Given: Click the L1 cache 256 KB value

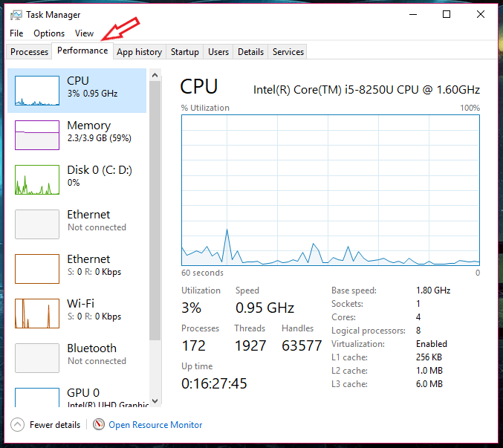Looking at the screenshot, I should coord(429,357).
